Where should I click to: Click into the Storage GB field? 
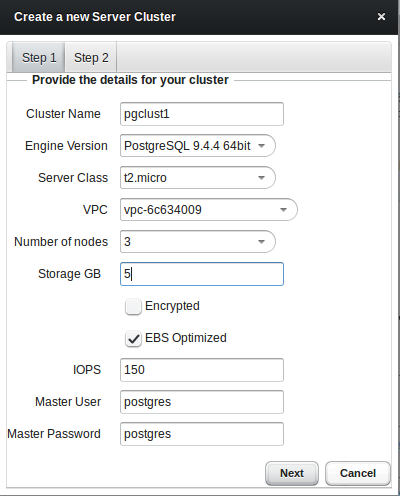coord(202,274)
